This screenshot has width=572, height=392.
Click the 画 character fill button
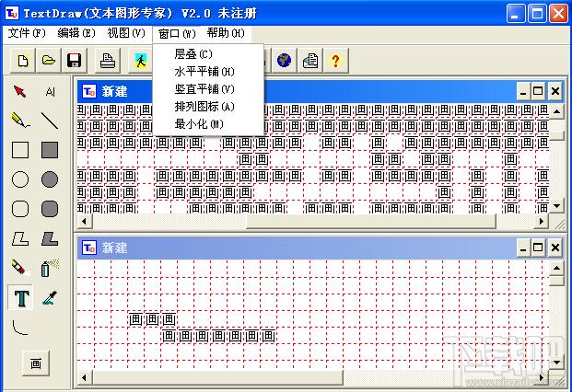[36, 363]
